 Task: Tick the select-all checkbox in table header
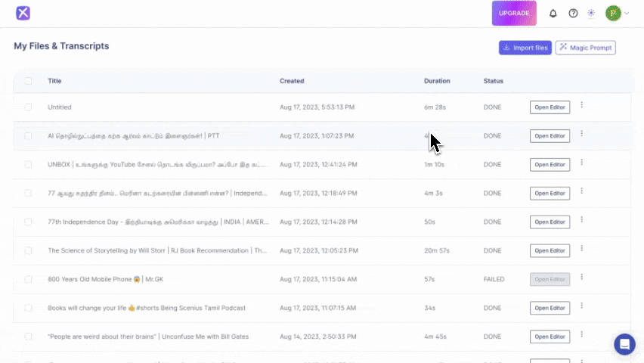pos(29,81)
